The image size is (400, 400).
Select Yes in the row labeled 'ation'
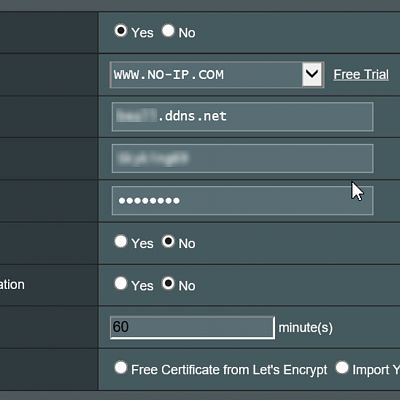121,283
